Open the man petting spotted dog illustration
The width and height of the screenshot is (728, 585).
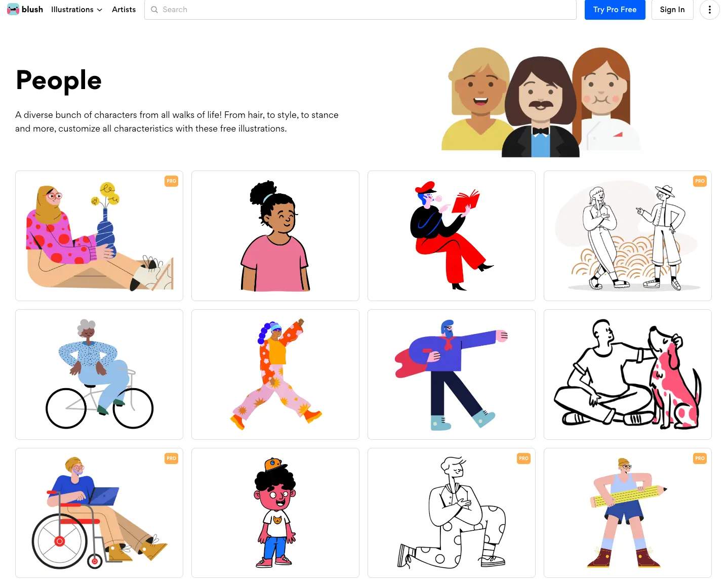coord(628,374)
